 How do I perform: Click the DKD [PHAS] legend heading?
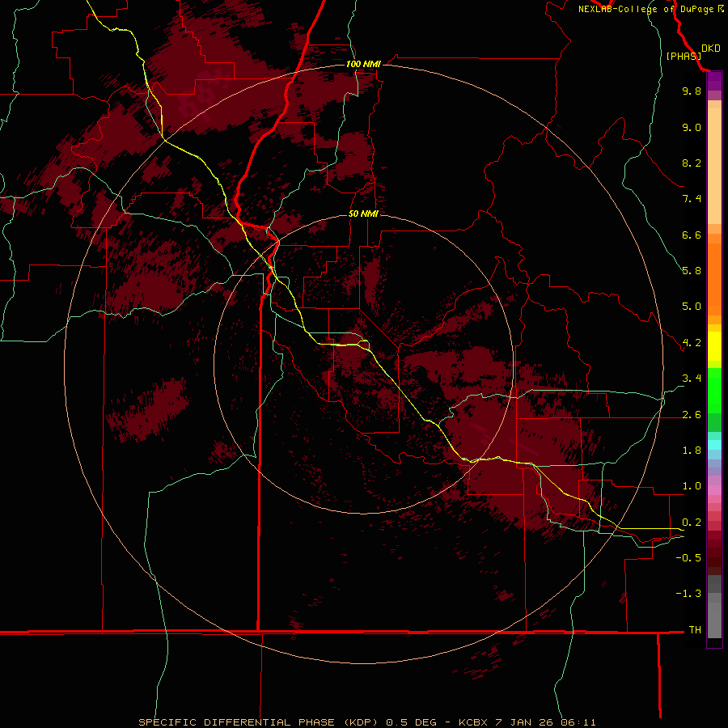point(692,52)
